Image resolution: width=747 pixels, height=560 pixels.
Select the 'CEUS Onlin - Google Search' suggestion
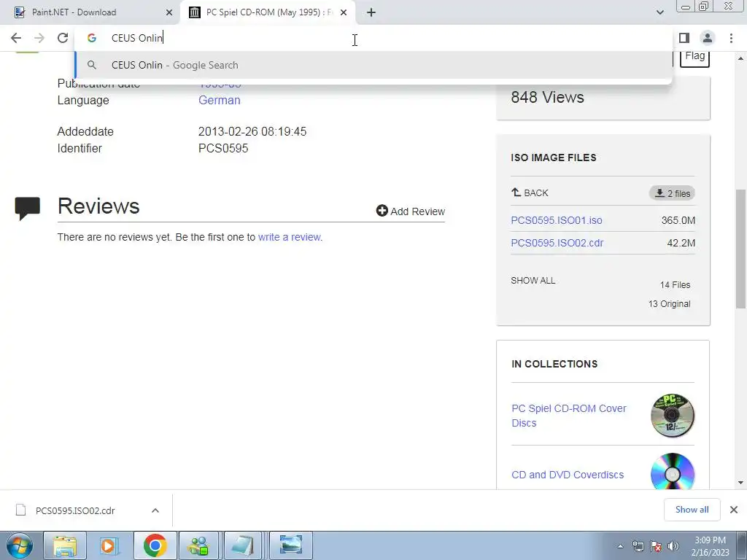[373, 65]
